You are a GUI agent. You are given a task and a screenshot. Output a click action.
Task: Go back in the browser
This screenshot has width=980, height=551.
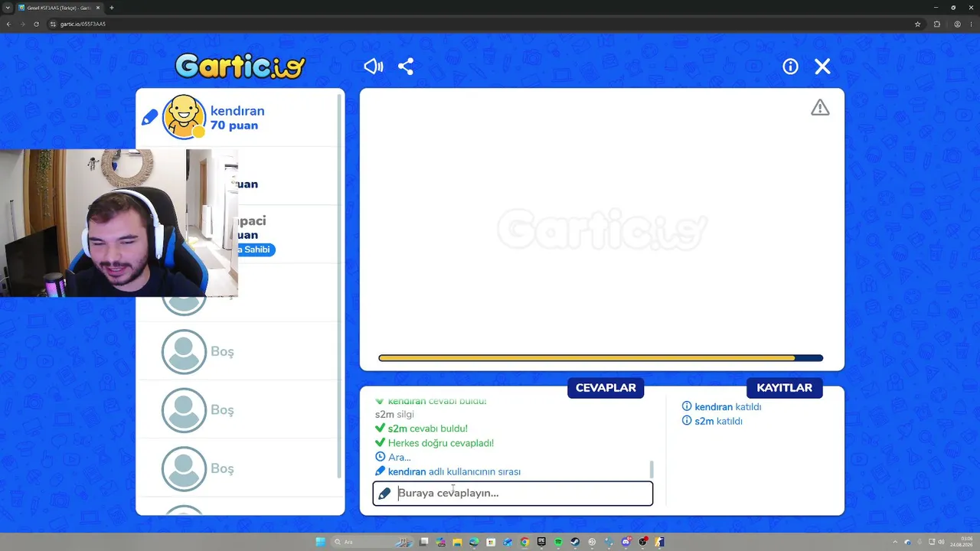(8, 24)
